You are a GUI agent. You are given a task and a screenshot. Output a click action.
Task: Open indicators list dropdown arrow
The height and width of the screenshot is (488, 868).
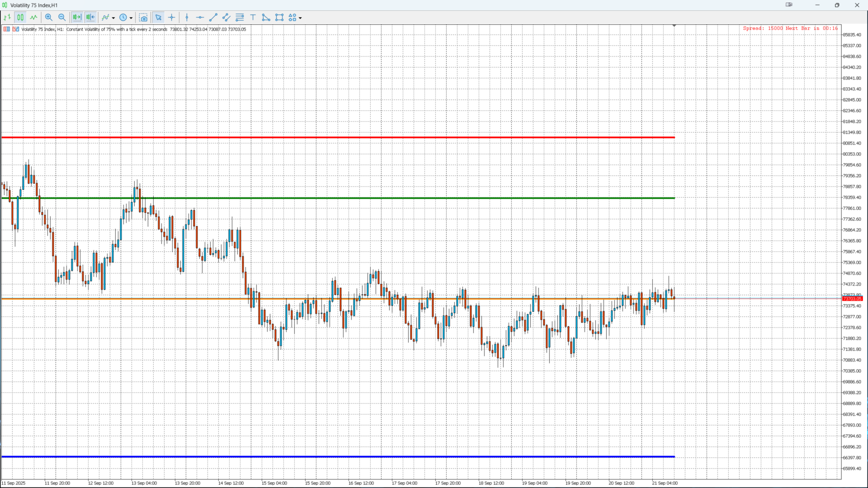113,18
